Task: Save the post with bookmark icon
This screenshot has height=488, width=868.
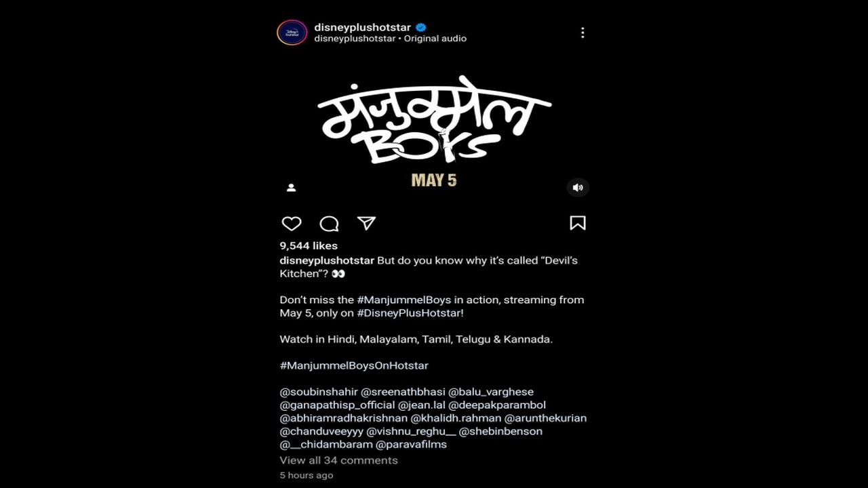Action: (578, 223)
